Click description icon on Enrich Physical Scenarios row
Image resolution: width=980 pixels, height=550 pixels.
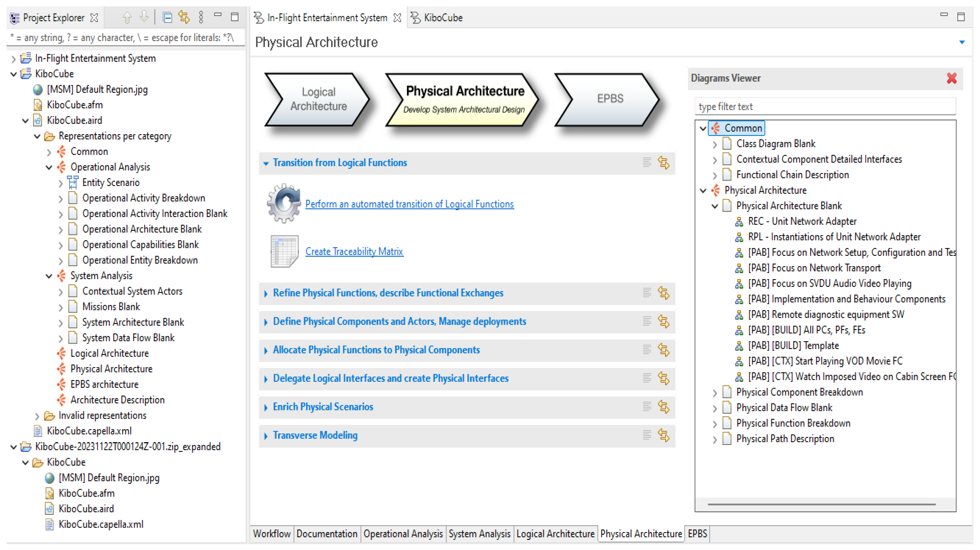tap(647, 406)
